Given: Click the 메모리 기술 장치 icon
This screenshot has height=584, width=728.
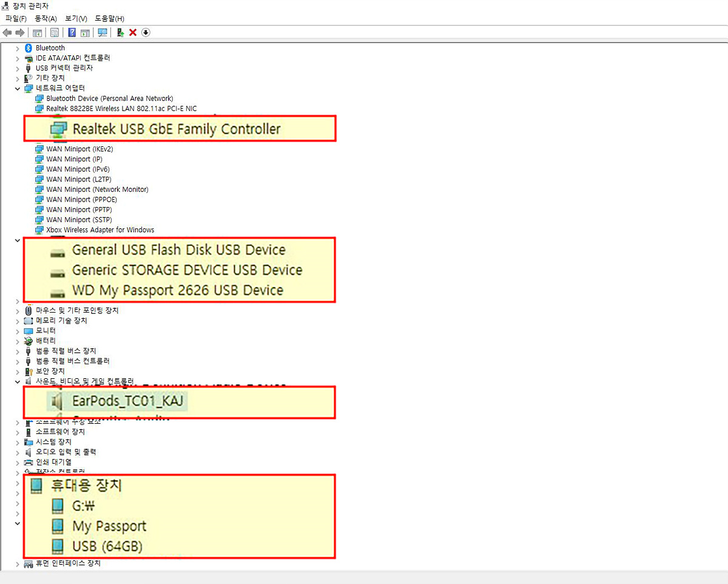Looking at the screenshot, I should [28, 321].
